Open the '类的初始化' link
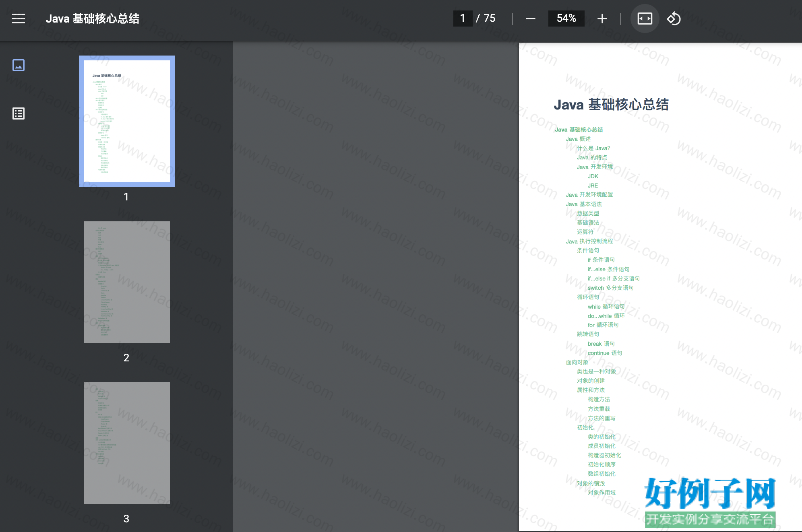The width and height of the screenshot is (802, 532). [601, 437]
